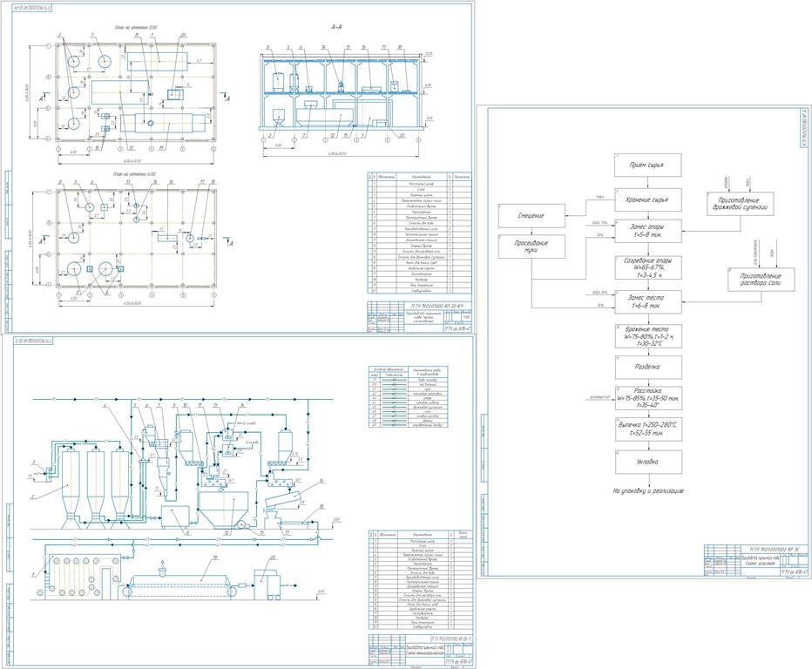Click the large dough hopper labelled 12
The width and height of the screenshot is (812, 669).
pos(224,510)
